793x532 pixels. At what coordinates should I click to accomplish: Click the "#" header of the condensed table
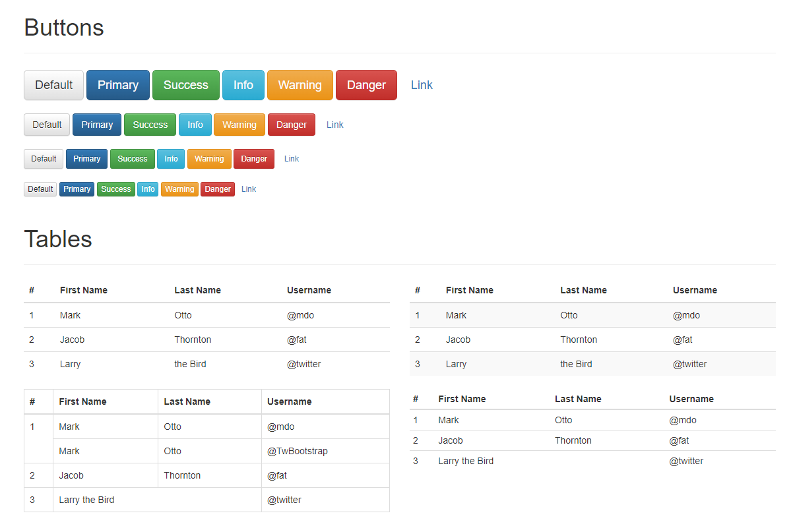click(416, 399)
